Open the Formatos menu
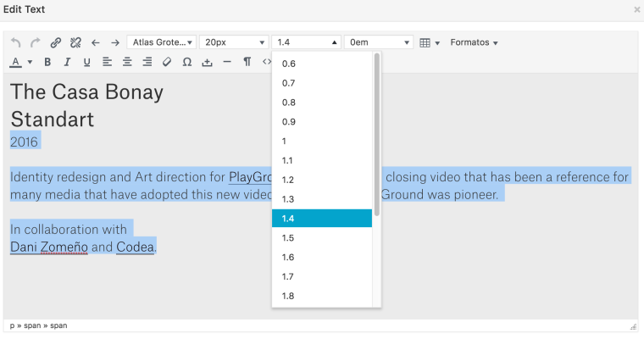The height and width of the screenshot is (339, 644). click(x=474, y=42)
